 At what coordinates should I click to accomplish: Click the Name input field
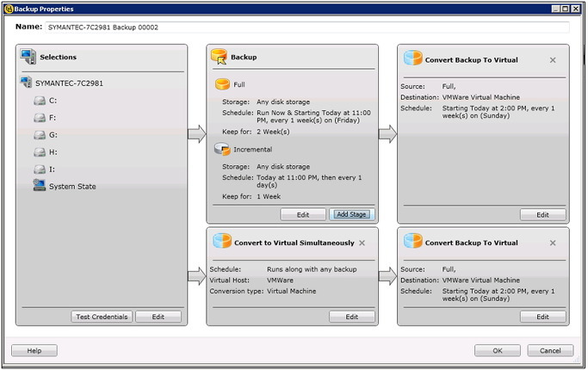click(307, 28)
